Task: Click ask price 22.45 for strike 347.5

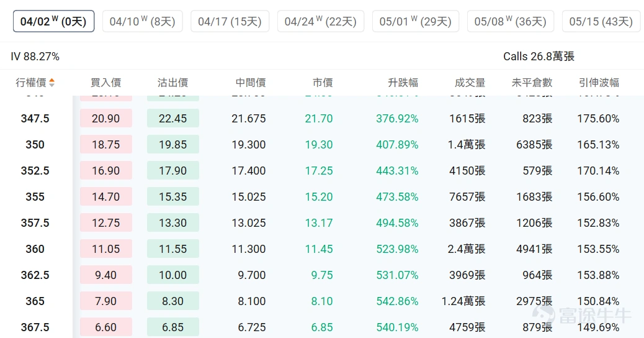Action: click(173, 119)
